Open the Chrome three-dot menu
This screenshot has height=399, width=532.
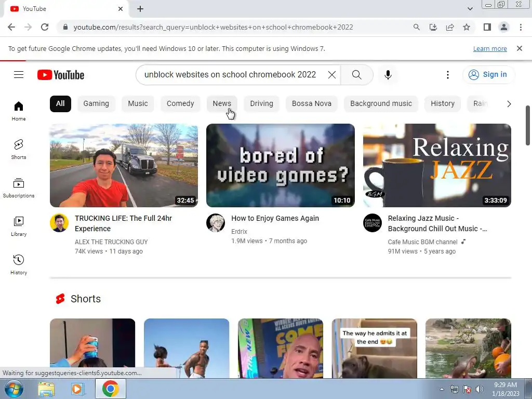click(521, 27)
